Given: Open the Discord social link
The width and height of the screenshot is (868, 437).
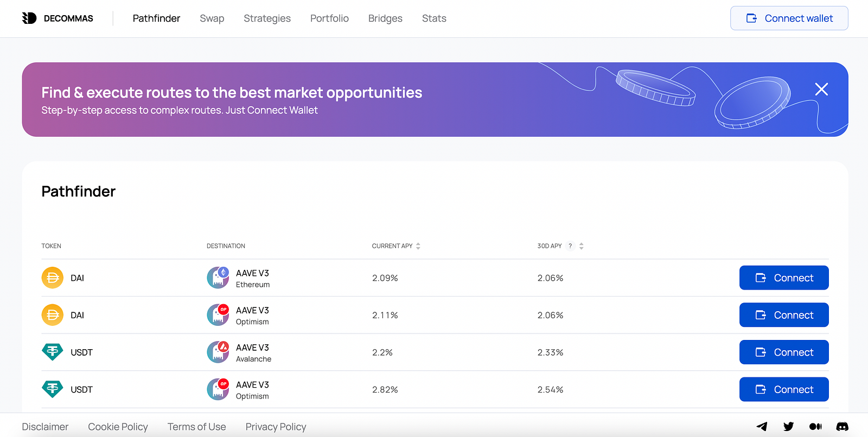Looking at the screenshot, I should click(x=842, y=427).
